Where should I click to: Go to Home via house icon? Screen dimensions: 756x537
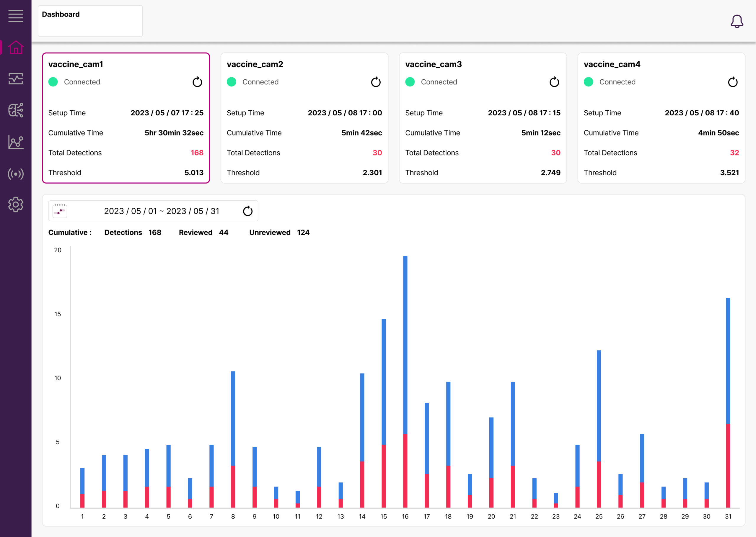pyautogui.click(x=16, y=47)
